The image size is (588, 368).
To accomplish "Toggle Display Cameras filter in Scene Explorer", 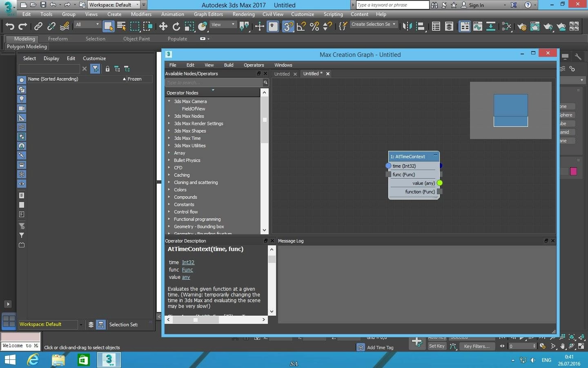I will 22,108.
